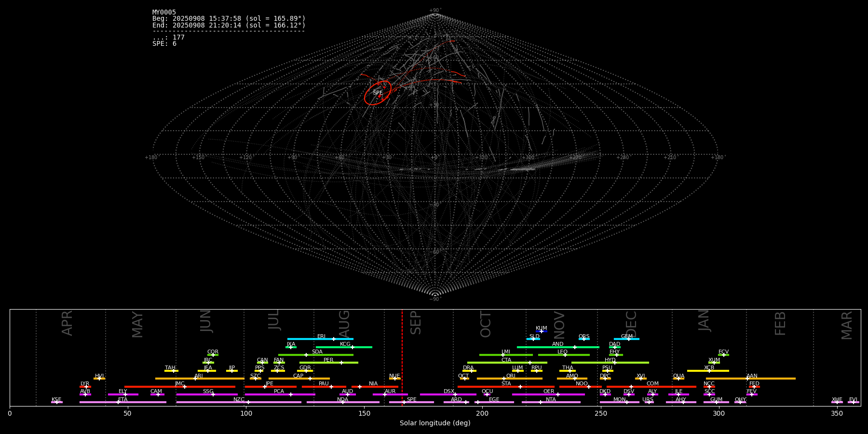Select the CTA shower label

pos(506,360)
